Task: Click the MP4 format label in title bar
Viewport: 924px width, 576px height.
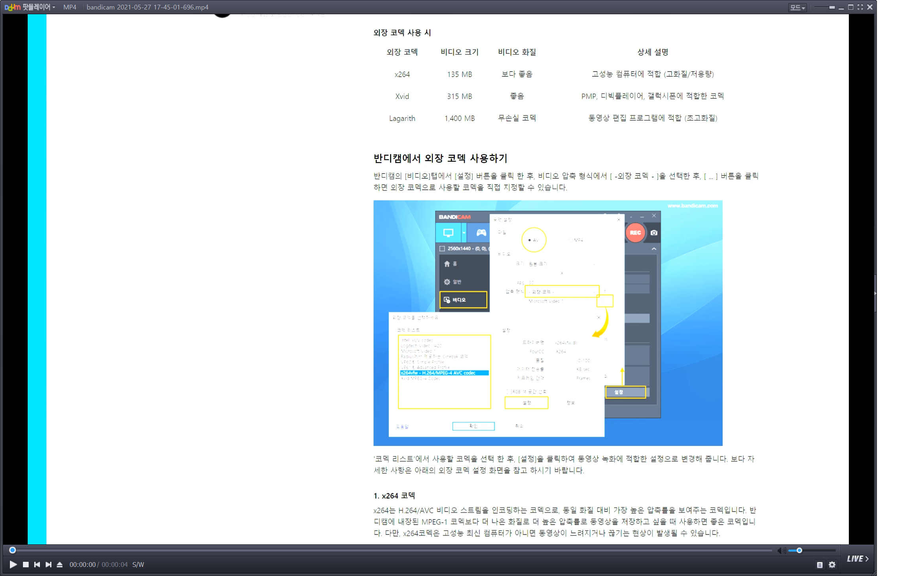Action: [70, 7]
